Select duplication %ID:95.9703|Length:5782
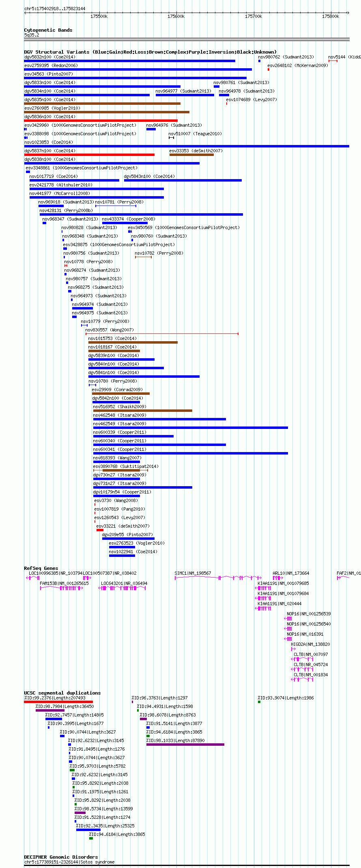Screen dimensions: 361x868 tap(72, 770)
